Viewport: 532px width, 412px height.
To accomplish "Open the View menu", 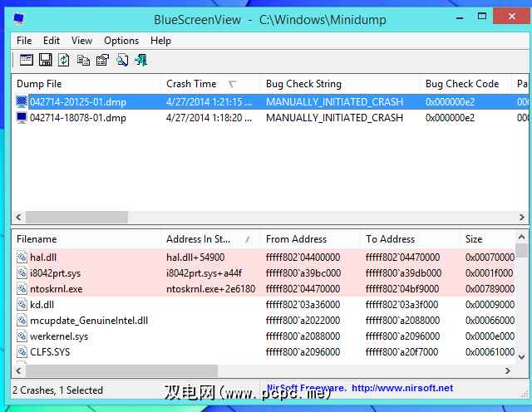I will pyautogui.click(x=81, y=40).
